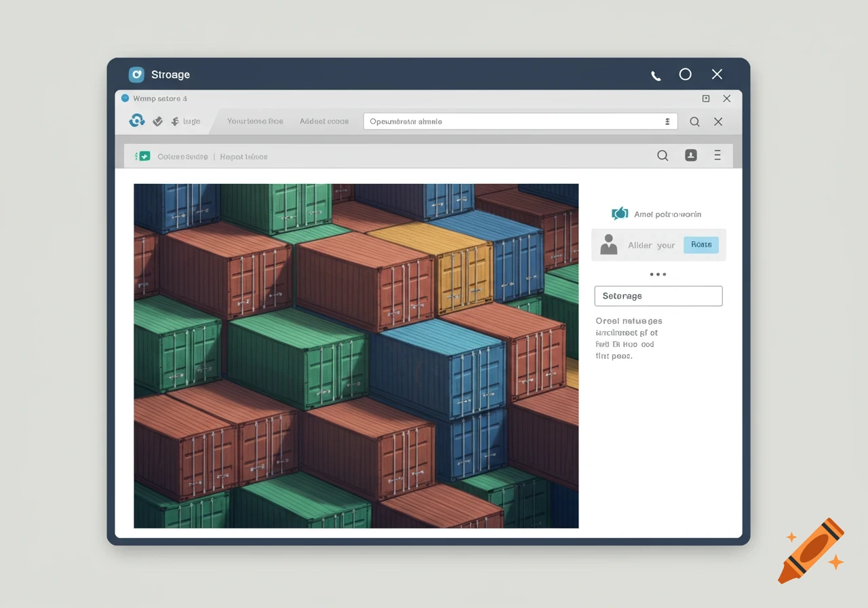Switch to the Yourteme fies tab
This screenshot has width=868, height=608.
coord(255,121)
